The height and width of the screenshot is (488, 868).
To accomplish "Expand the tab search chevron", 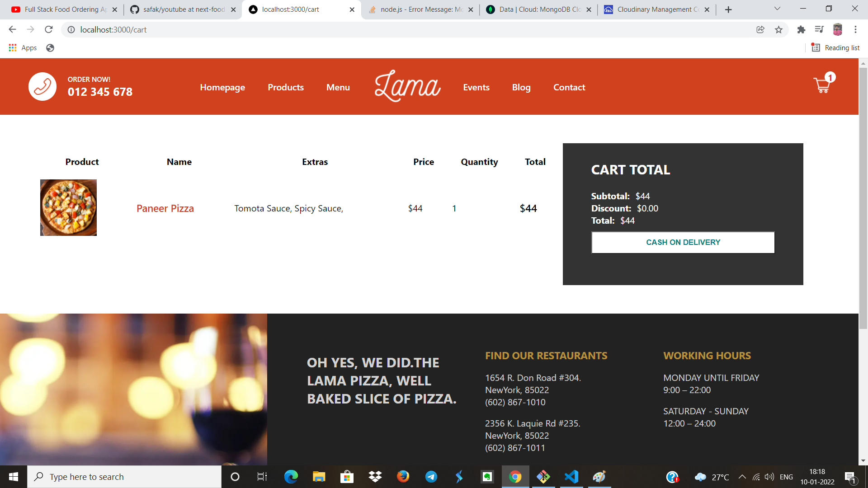I will 777,9.
